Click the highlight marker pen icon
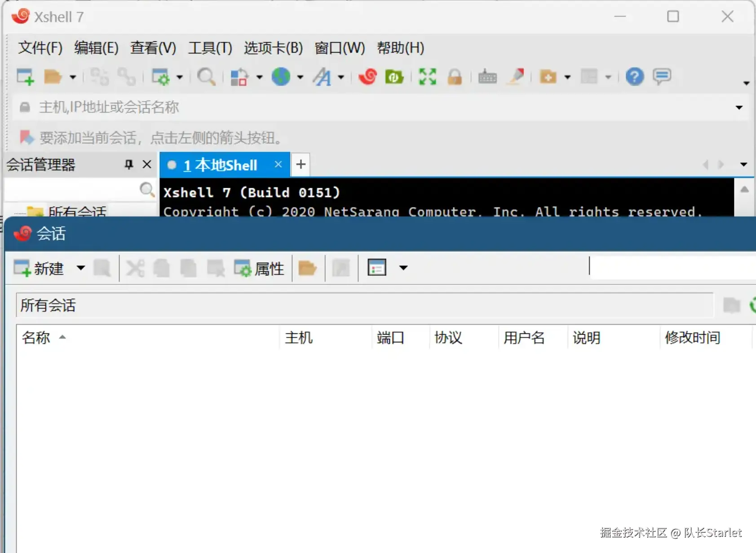756x553 pixels. [516, 76]
